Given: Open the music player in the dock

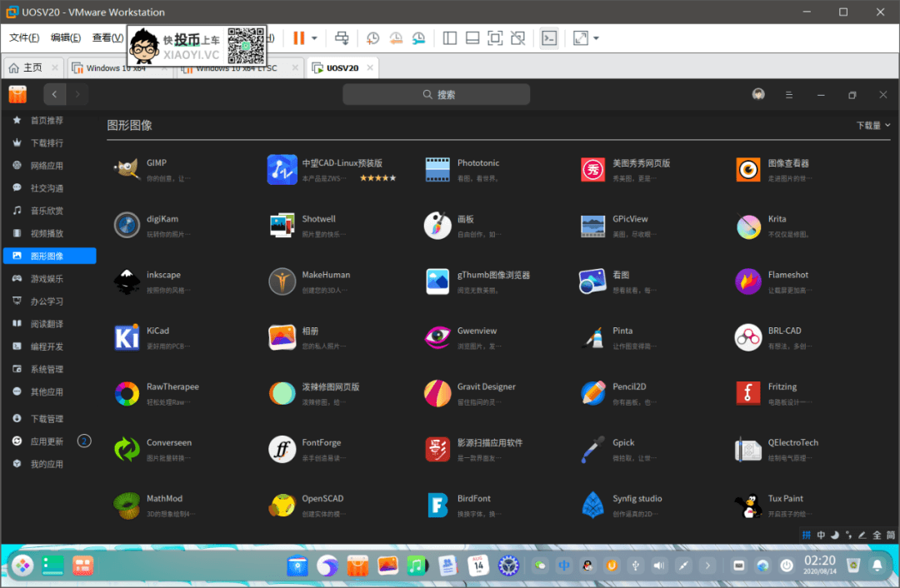Looking at the screenshot, I should coord(417,566).
